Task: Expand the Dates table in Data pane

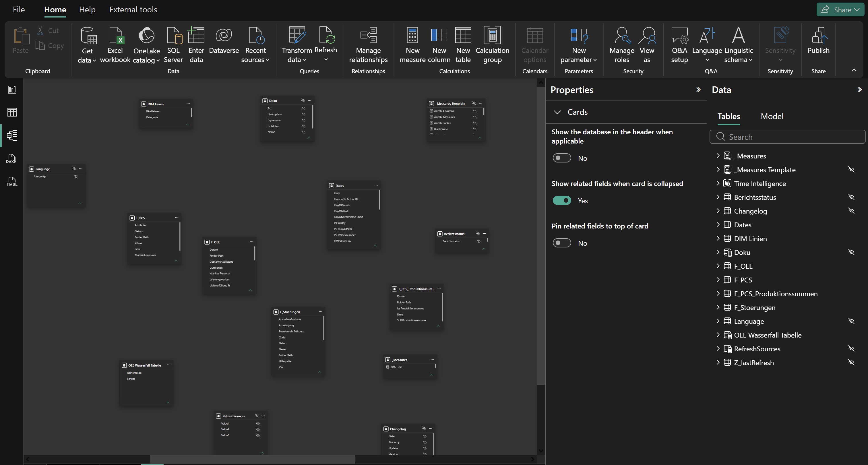Action: 718,225
